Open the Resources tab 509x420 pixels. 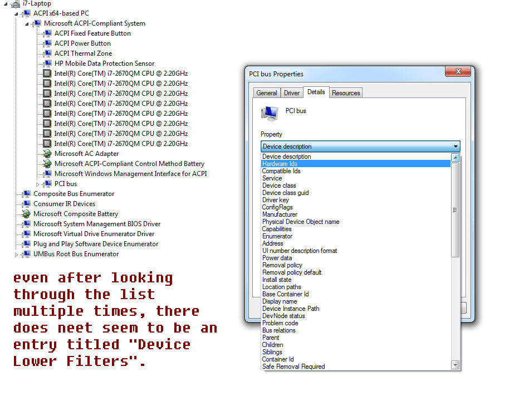pos(345,93)
